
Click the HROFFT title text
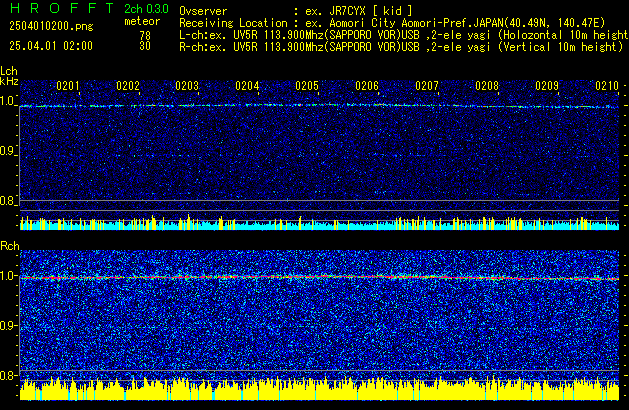tap(62, 8)
